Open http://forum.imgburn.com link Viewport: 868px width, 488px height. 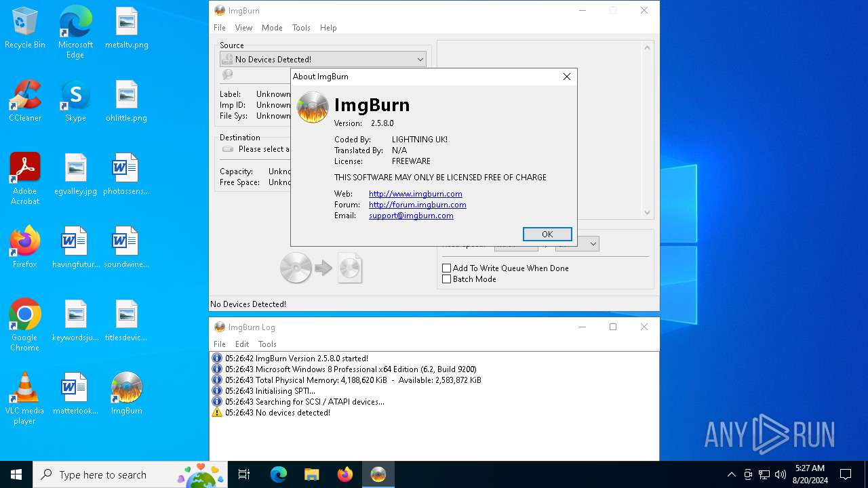point(418,205)
